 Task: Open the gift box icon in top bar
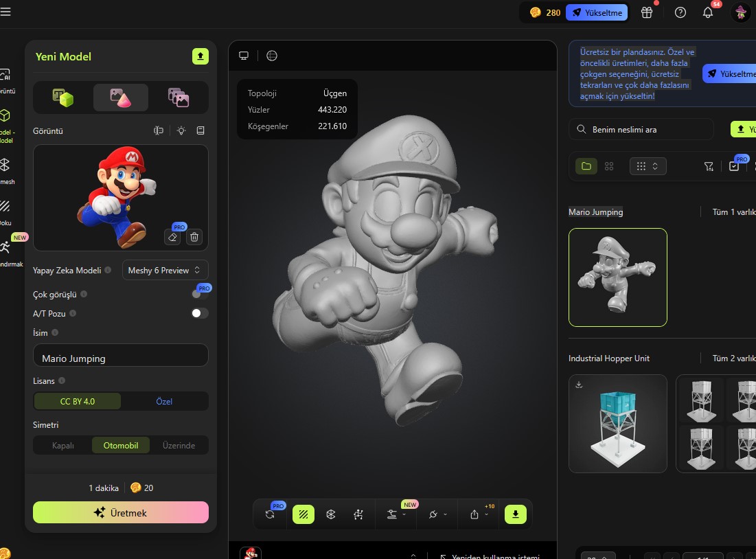tap(647, 12)
